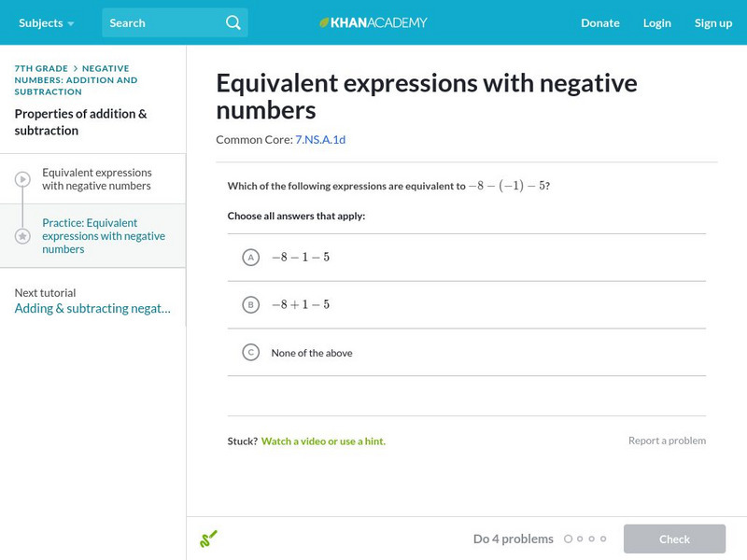Screen dimensions: 747x560
Task: Expand the Subjects dropdown menu
Action: click(46, 22)
